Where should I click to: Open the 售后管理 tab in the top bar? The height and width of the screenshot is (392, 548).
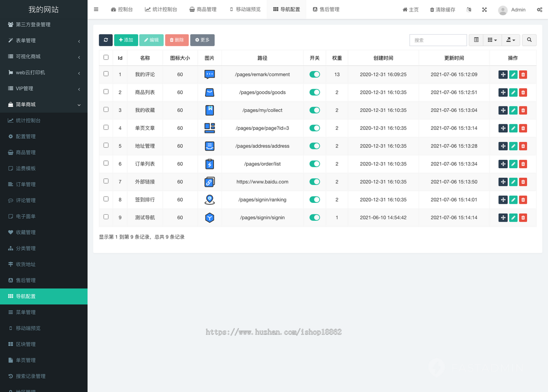pyautogui.click(x=326, y=9)
